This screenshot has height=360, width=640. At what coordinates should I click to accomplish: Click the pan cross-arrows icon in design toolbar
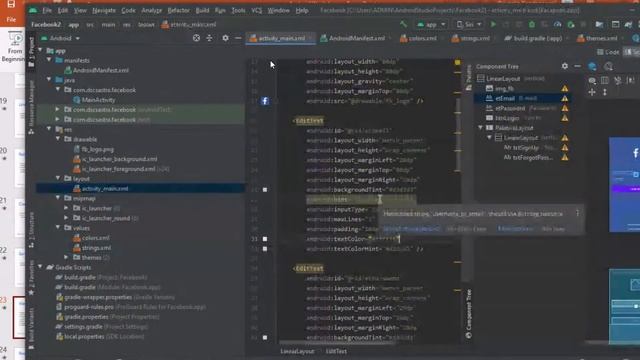pos(592,93)
